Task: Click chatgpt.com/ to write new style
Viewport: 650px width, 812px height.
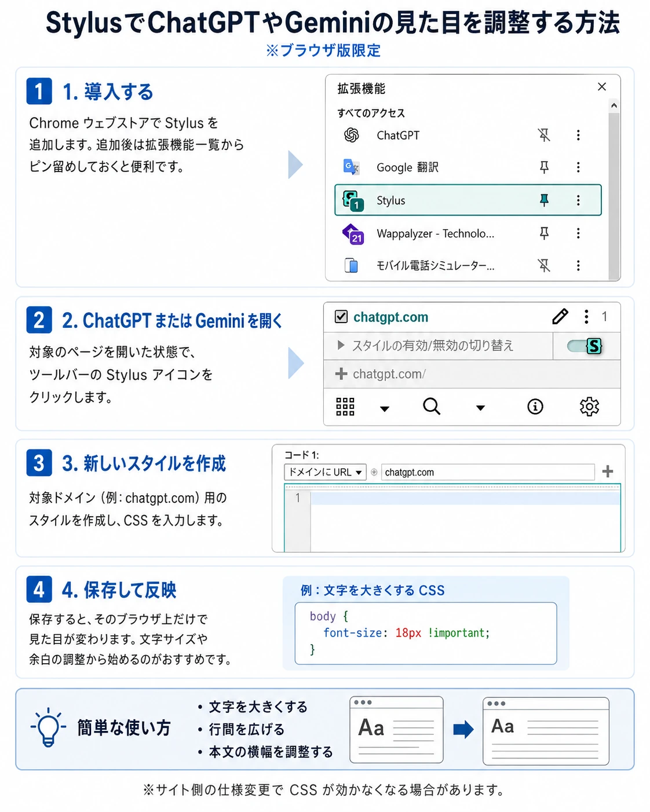Action: (389, 374)
